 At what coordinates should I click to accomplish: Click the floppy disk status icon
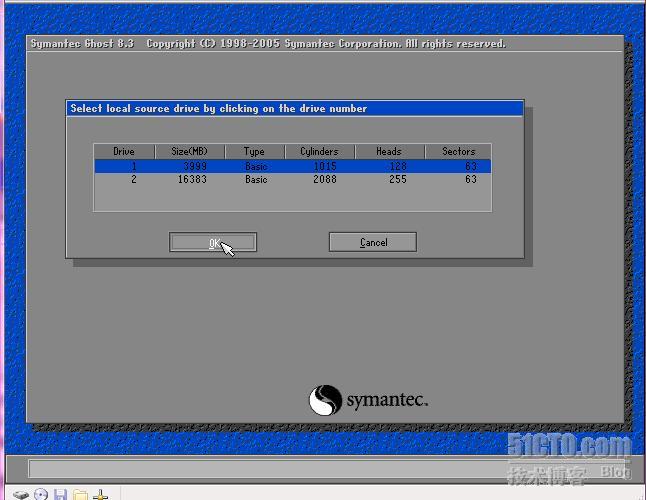coord(61,495)
